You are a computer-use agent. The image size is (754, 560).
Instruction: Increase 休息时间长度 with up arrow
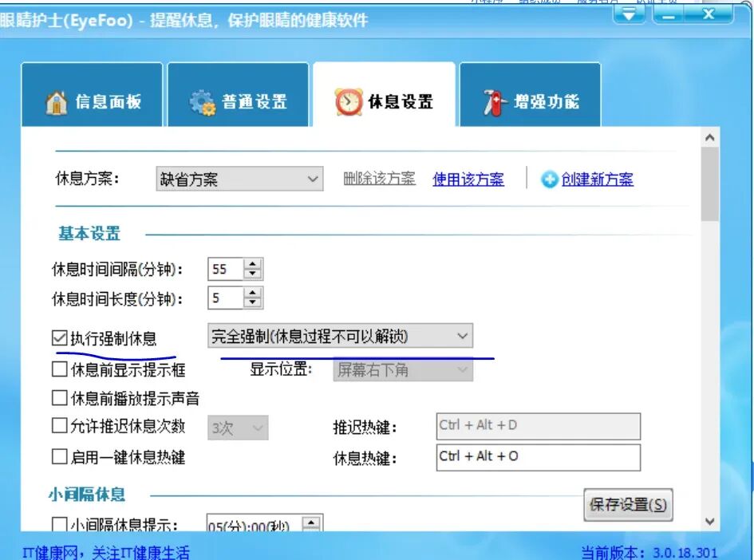click(253, 293)
